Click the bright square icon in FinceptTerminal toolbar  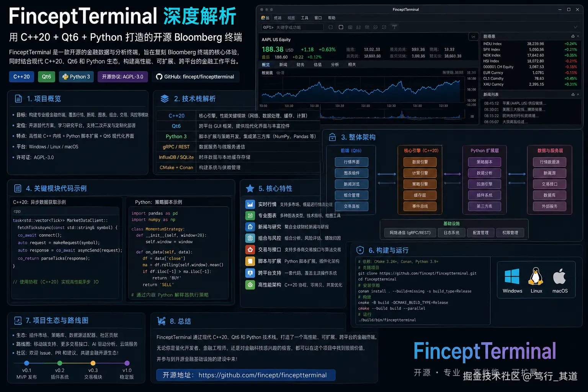pyautogui.click(x=341, y=27)
